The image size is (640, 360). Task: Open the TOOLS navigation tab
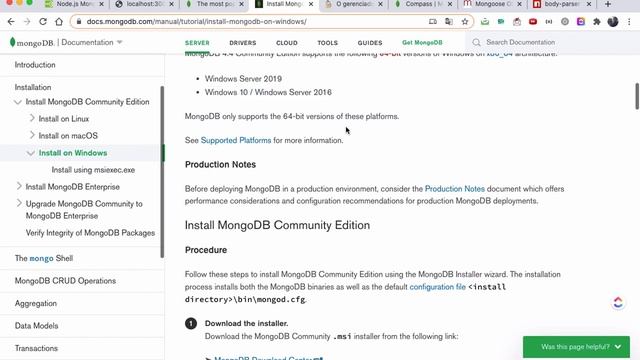pyautogui.click(x=327, y=43)
